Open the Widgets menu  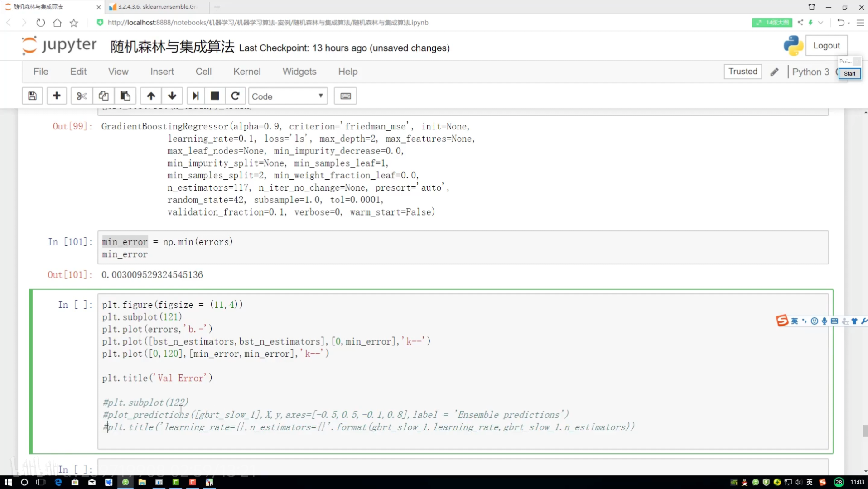pyautogui.click(x=299, y=72)
